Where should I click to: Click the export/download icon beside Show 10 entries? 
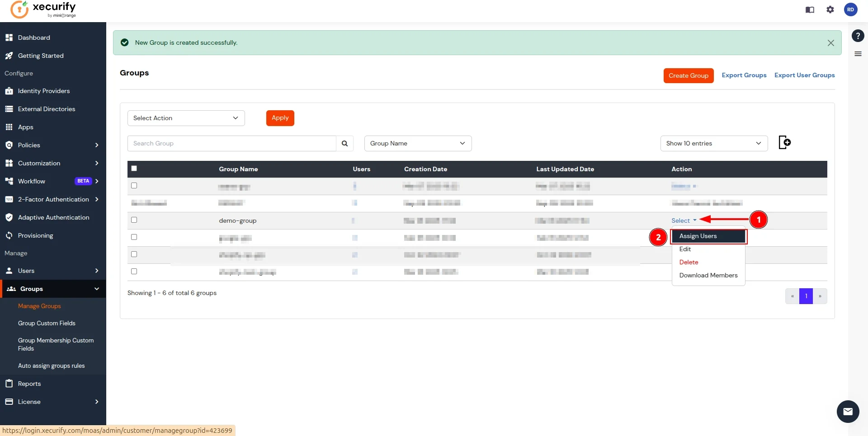click(x=785, y=142)
